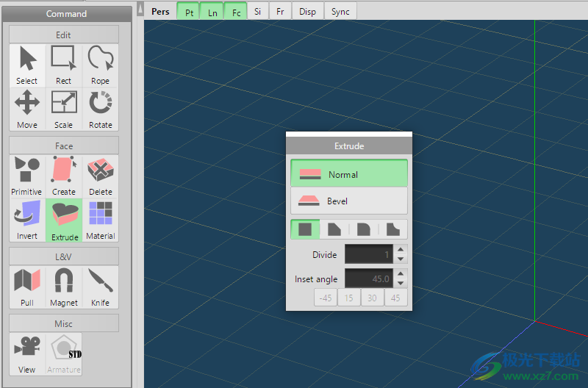
Task: Open the Material tool
Action: [x=100, y=220]
